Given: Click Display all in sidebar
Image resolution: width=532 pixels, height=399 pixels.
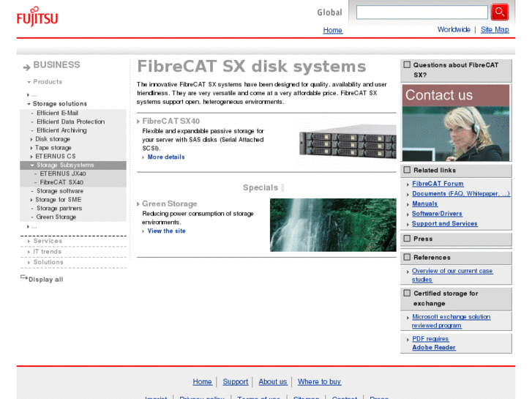Looking at the screenshot, I should coord(45,280).
